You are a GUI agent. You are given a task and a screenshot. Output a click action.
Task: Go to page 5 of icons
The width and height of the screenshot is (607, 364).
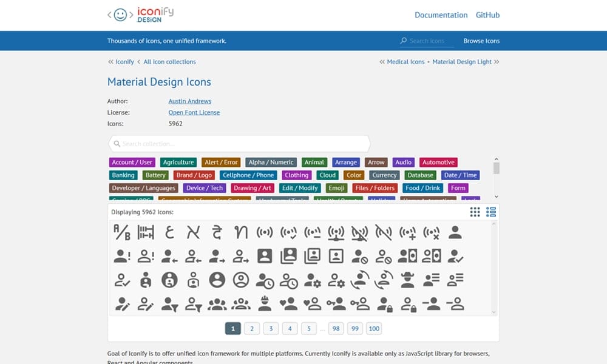click(x=309, y=328)
